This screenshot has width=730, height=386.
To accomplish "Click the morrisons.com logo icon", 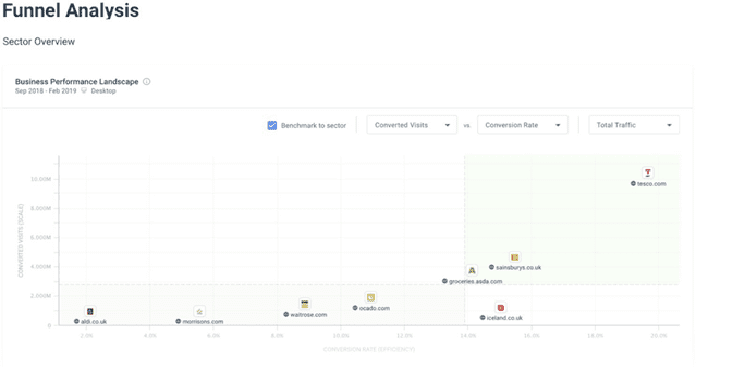I will (x=199, y=312).
